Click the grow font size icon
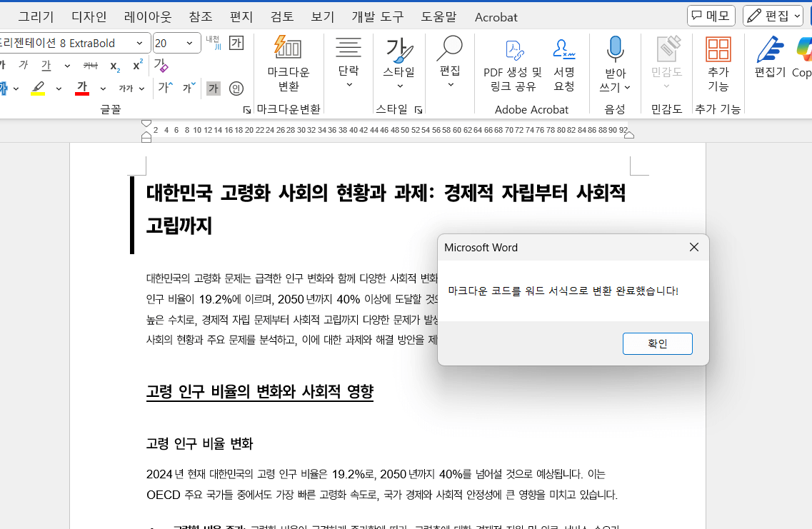 coord(166,88)
